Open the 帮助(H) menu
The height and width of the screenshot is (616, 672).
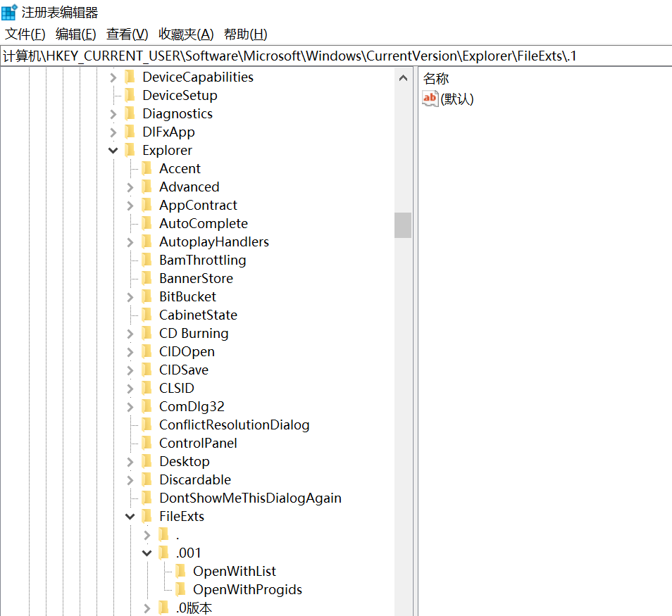point(246,34)
